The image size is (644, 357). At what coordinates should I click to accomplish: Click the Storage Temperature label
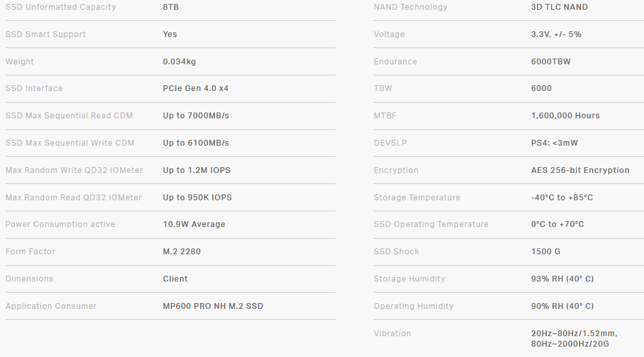click(x=417, y=198)
